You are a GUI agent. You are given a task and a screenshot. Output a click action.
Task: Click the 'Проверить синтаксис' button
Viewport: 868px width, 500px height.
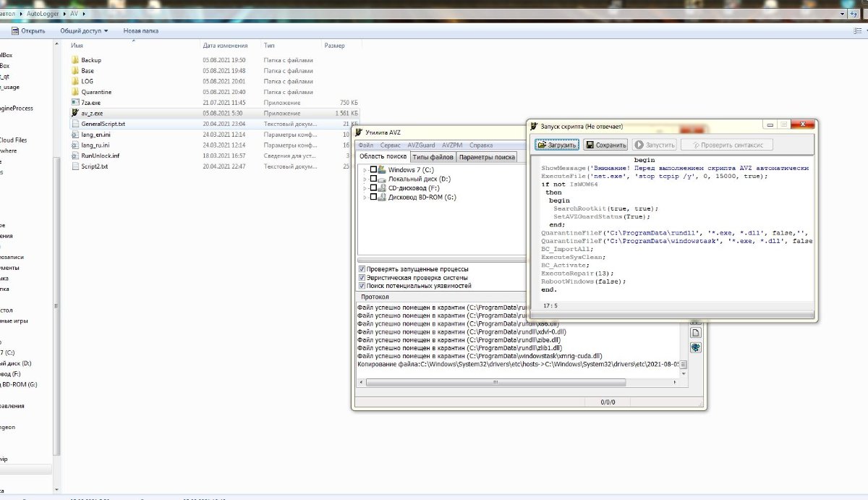[727, 145]
